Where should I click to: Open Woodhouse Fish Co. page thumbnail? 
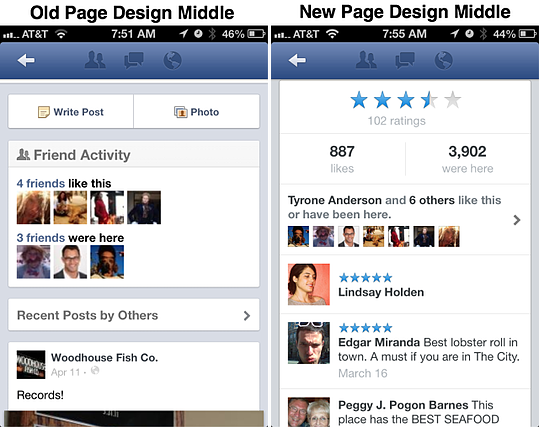pos(31,365)
